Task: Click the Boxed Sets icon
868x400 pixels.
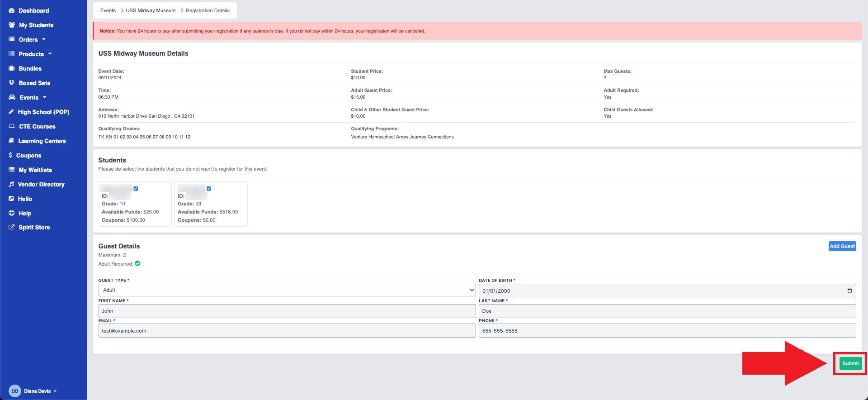Action: 12,83
